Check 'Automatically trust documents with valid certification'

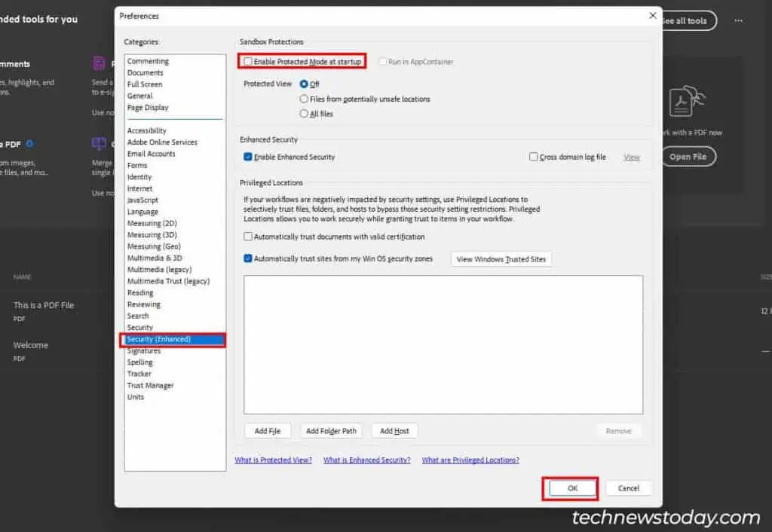(x=247, y=236)
